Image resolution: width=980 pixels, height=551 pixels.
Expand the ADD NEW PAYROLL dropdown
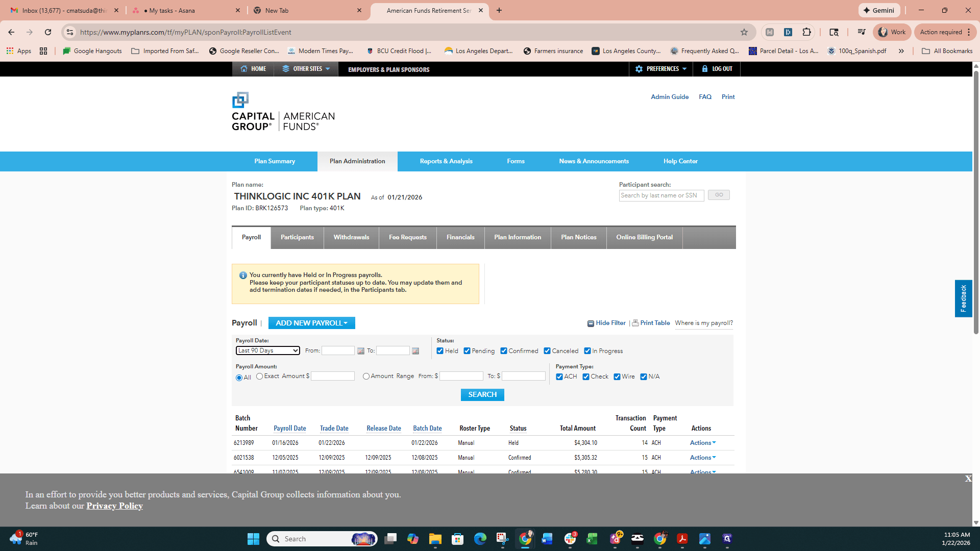point(311,323)
